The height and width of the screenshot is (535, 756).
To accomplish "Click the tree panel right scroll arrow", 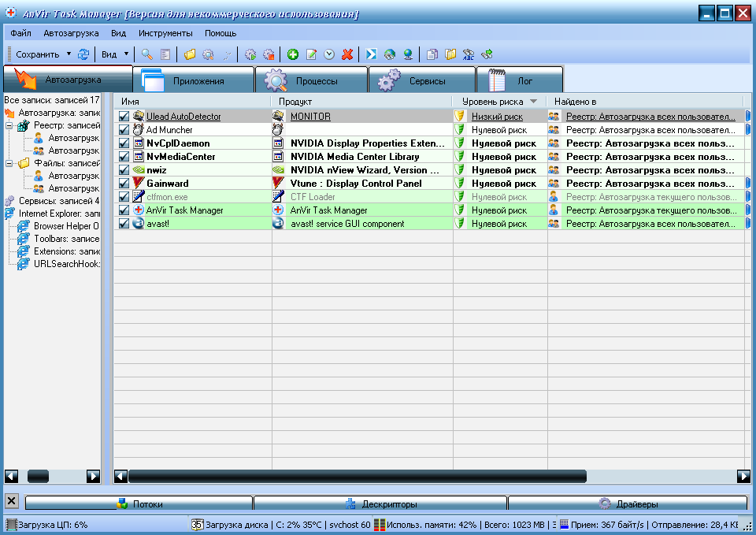I will tap(93, 477).
